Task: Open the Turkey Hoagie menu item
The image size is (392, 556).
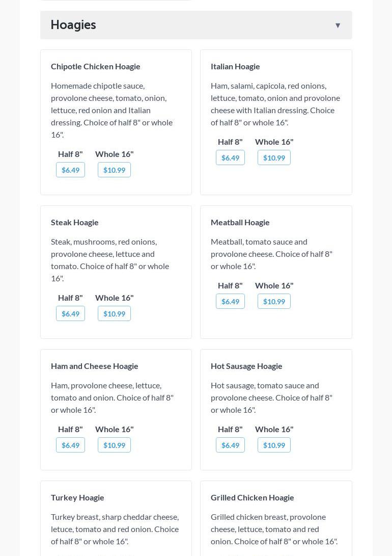Action: coord(77,497)
